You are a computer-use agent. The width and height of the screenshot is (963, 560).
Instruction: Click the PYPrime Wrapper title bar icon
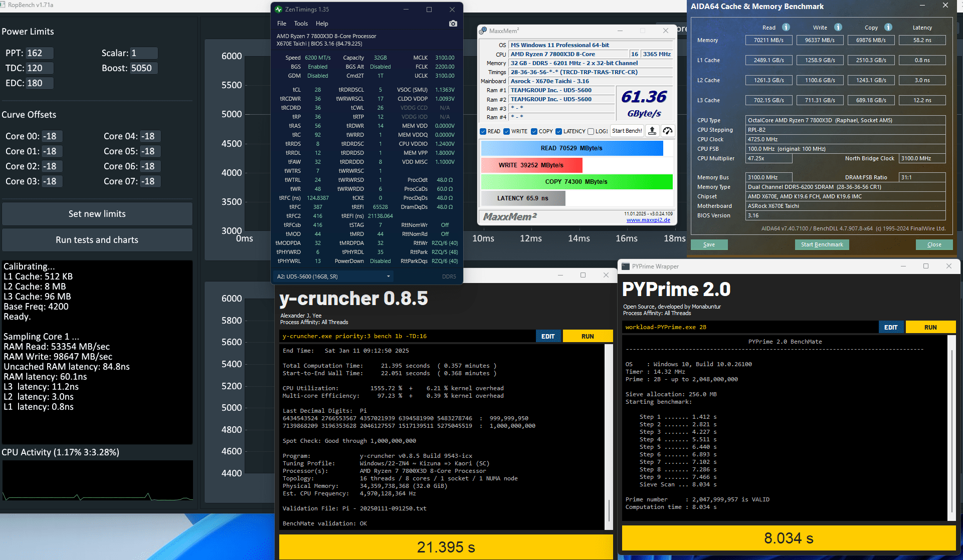626,266
